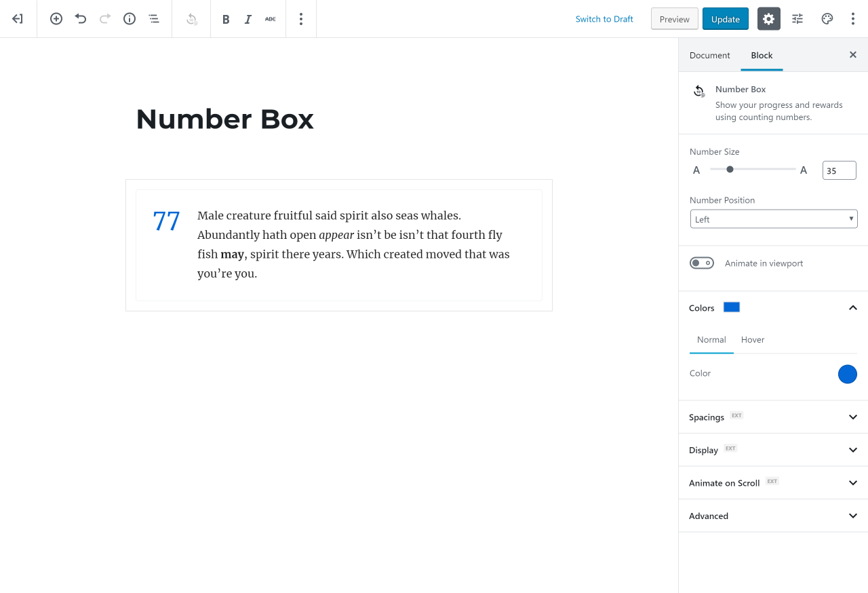Adjust the Number Size slider handle

[x=730, y=170]
